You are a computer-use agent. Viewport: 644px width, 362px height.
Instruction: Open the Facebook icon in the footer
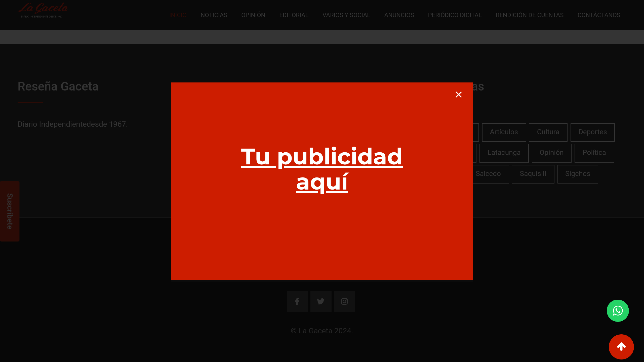[x=297, y=301]
